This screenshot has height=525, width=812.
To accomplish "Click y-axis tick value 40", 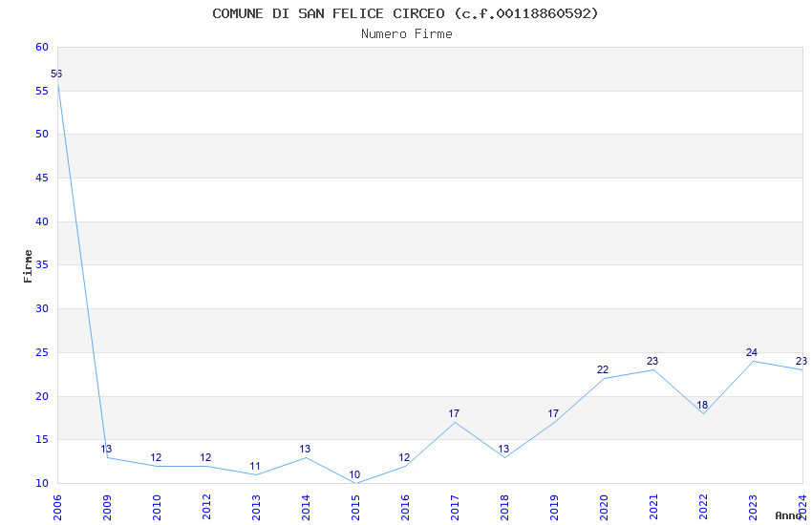I will tap(42, 221).
